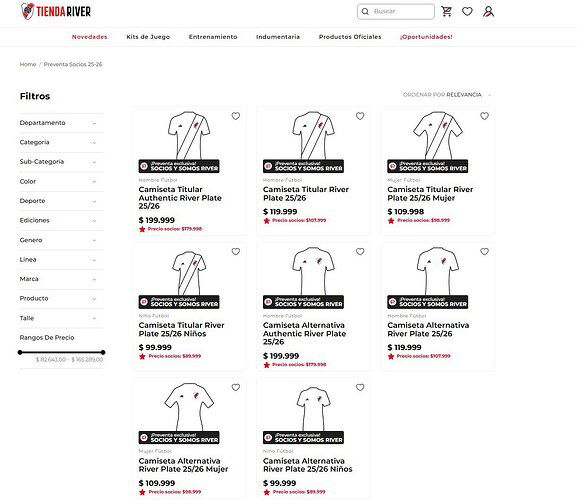The image size is (577, 500).
Task: Click the Titular 25/26 Niños shirt image
Action: pyautogui.click(x=189, y=273)
